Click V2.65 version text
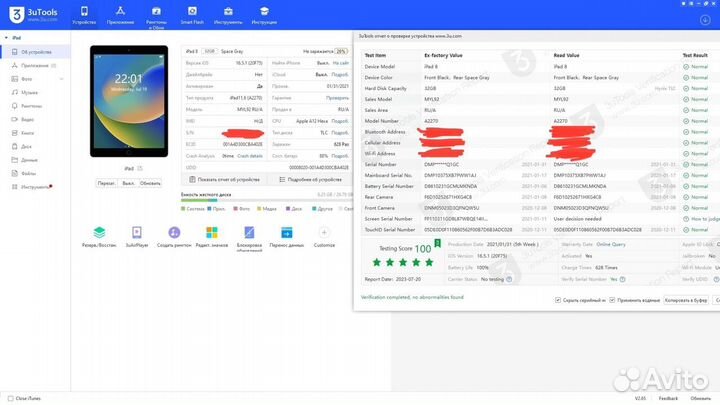The image size is (720, 405). [x=640, y=399]
